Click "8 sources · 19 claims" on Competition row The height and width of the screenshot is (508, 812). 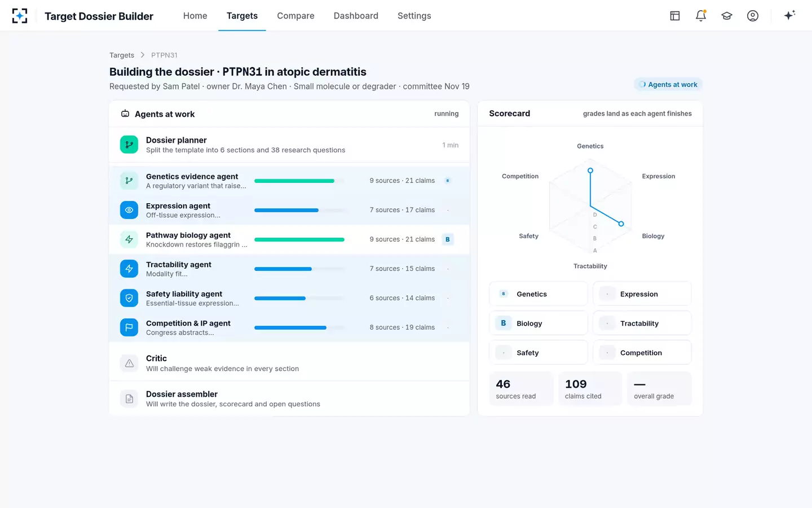tap(402, 327)
